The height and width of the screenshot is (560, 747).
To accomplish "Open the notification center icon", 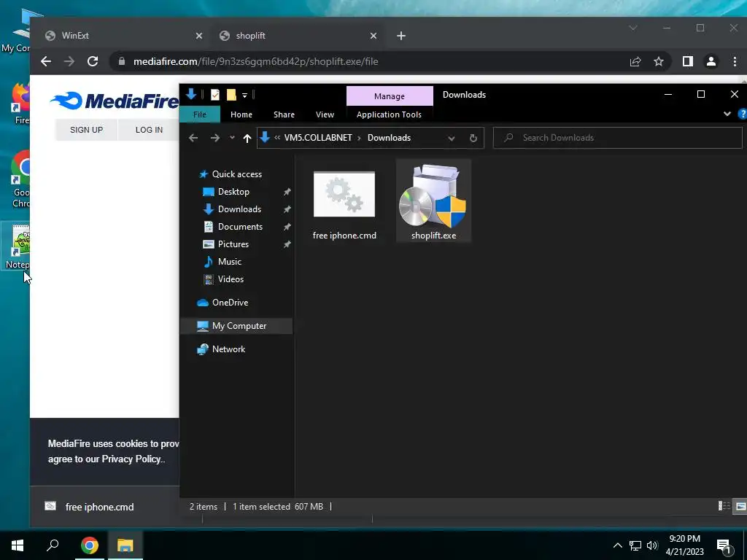I will (x=724, y=546).
